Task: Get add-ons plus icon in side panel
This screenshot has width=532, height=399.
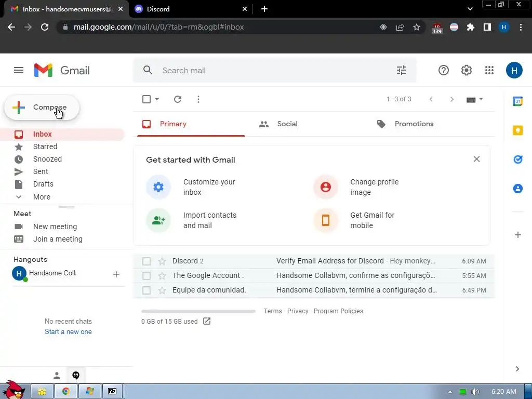Action: [x=517, y=235]
